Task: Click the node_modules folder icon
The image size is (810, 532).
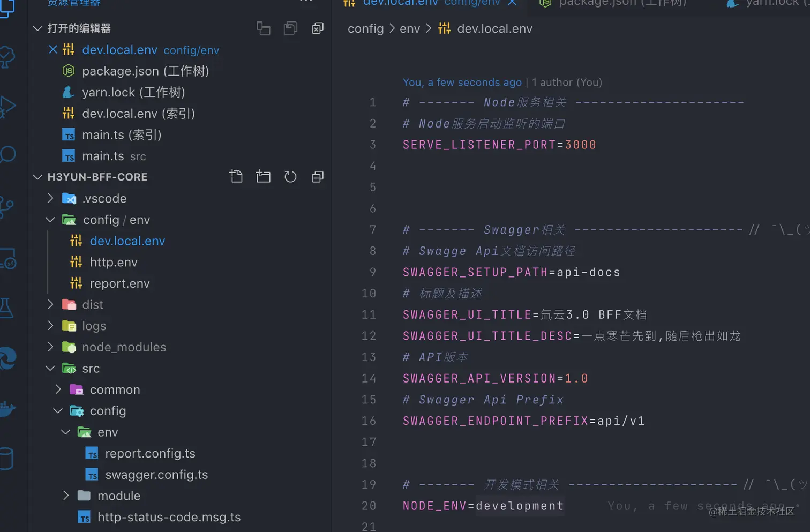Action: 69,347
